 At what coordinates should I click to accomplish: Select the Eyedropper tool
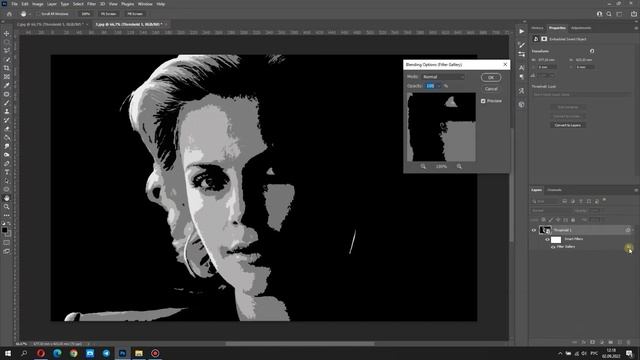[x=7, y=85]
